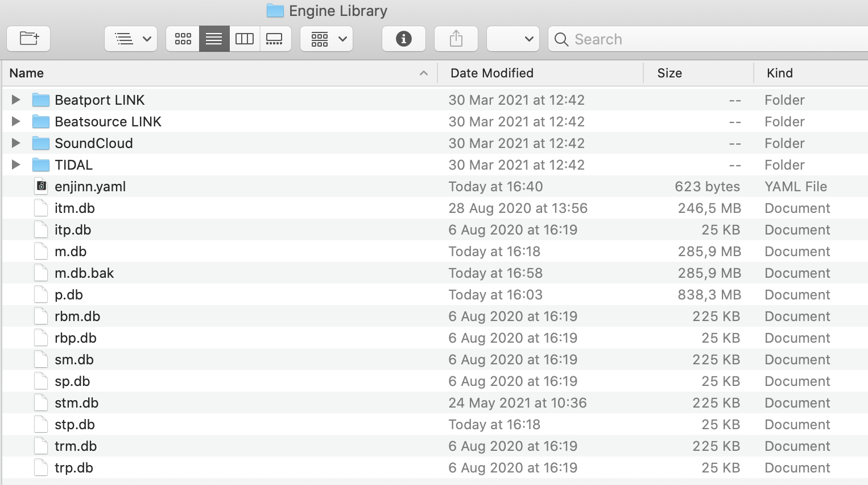
Task: Select the file name p.db
Action: (69, 295)
